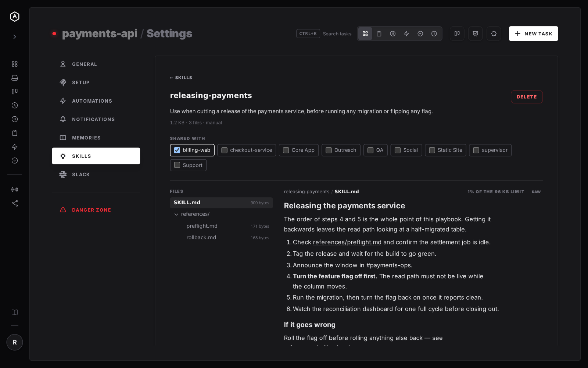Select the paused filter in the top toolbar

tap(393, 33)
